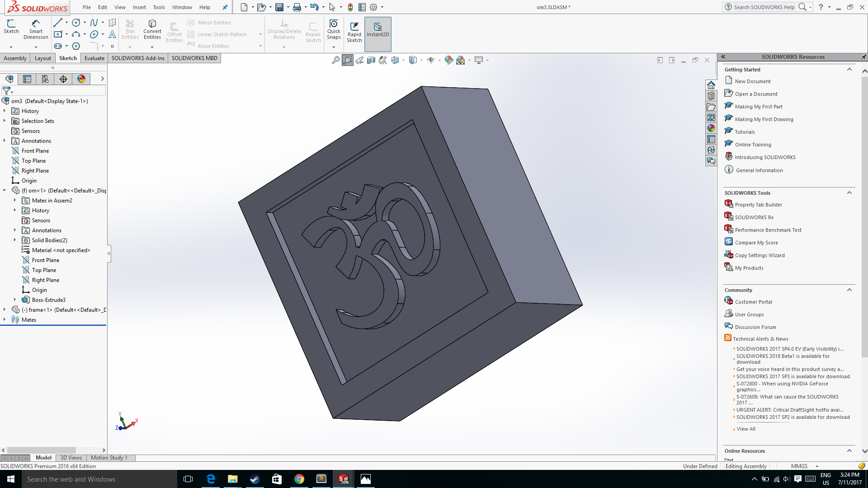Click Edit Appearance icon
This screenshot has width=868, height=488.
click(448, 60)
